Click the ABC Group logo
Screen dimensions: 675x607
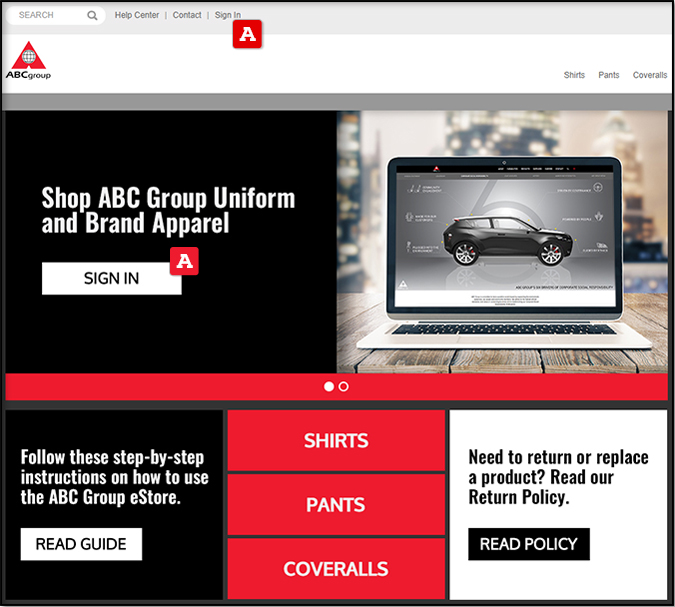pyautogui.click(x=28, y=61)
